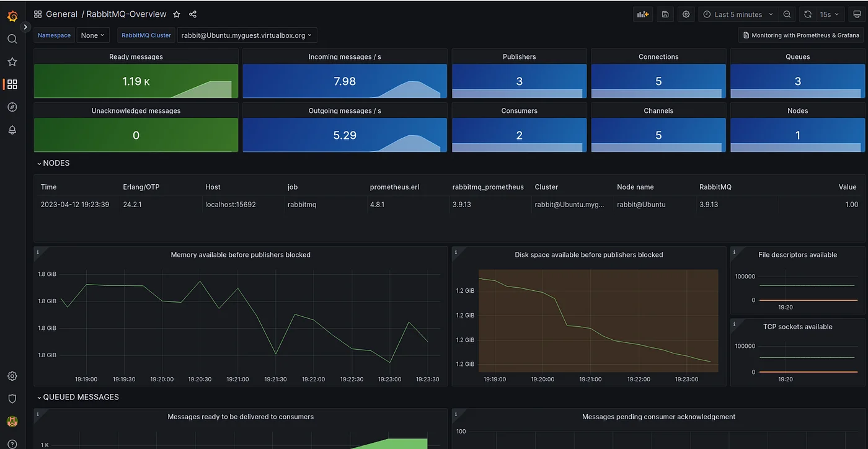Image resolution: width=868 pixels, height=449 pixels.
Task: Open the Search dashboards icon
Action: (12, 39)
